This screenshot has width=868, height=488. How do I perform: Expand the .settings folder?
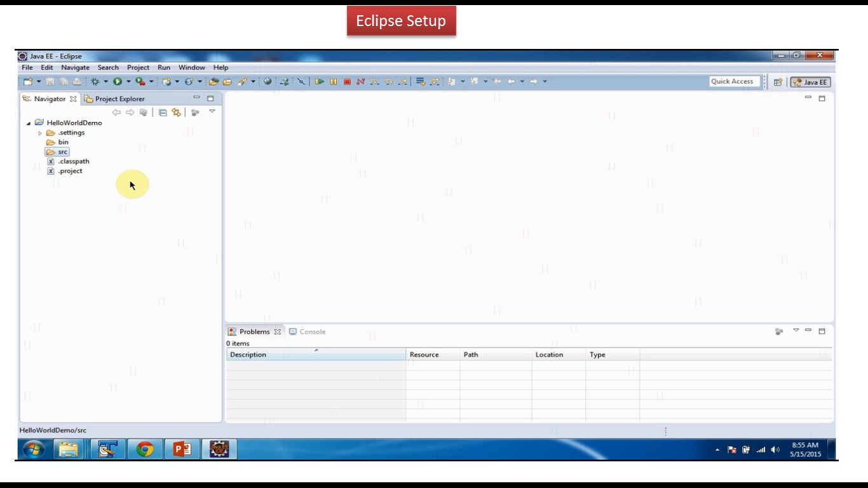[40, 133]
